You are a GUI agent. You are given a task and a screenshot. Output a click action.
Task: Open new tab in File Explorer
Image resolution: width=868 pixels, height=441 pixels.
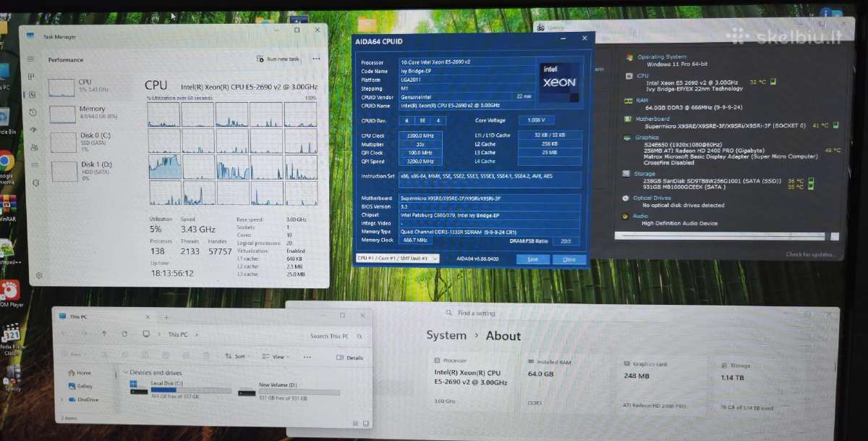166,317
